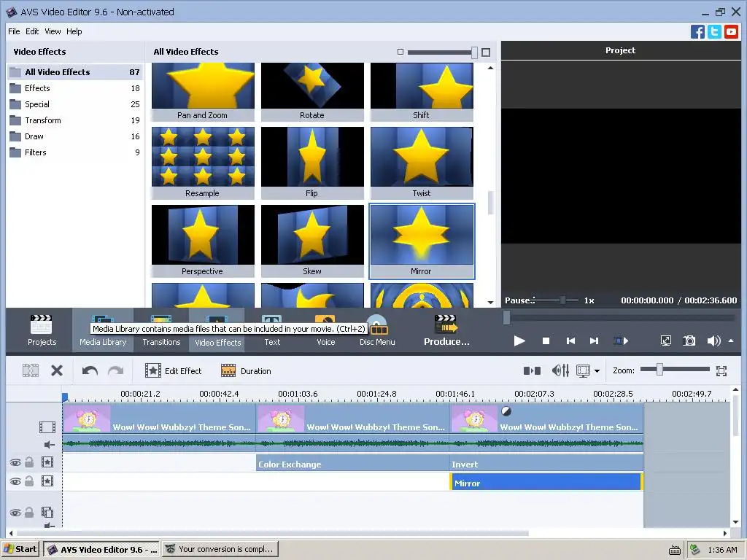This screenshot has height=560, width=747.
Task: Open the Projects section
Action: [42, 330]
